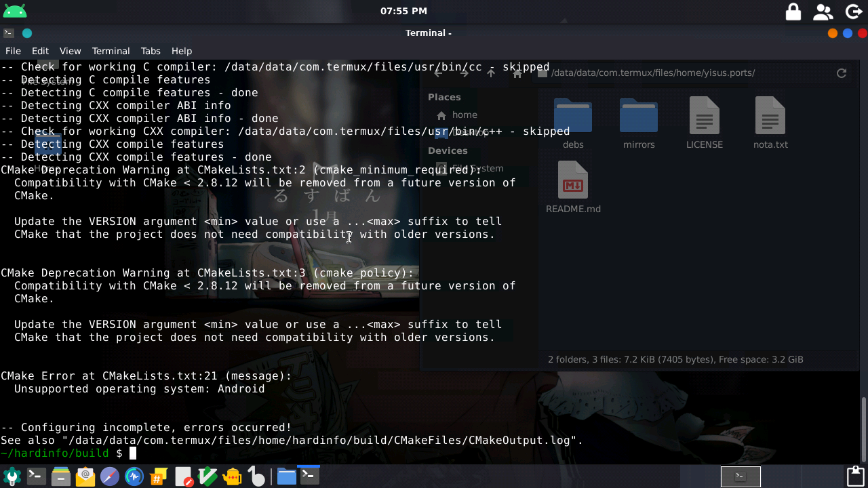Image resolution: width=868 pixels, height=488 pixels.
Task: Launch the web browser from the taskbar
Action: 109,476
